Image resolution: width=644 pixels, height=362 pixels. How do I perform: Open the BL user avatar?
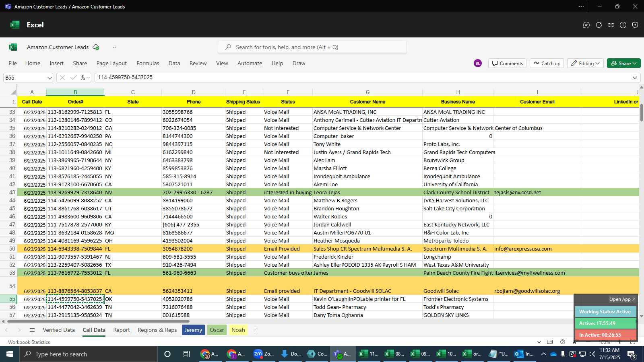click(x=478, y=63)
